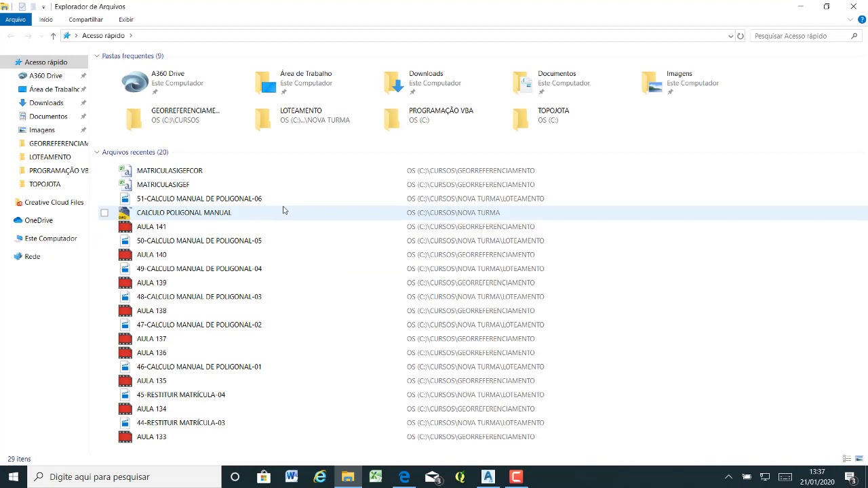Screen dimensions: 868x488
Task: Click the Pesquisar Acesso rápido search field
Action: point(800,36)
